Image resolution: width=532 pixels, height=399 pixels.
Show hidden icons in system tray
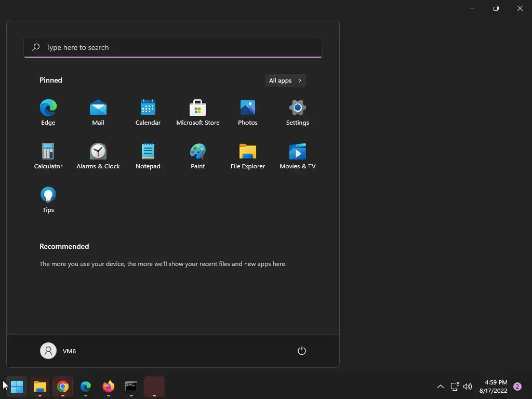tap(441, 387)
